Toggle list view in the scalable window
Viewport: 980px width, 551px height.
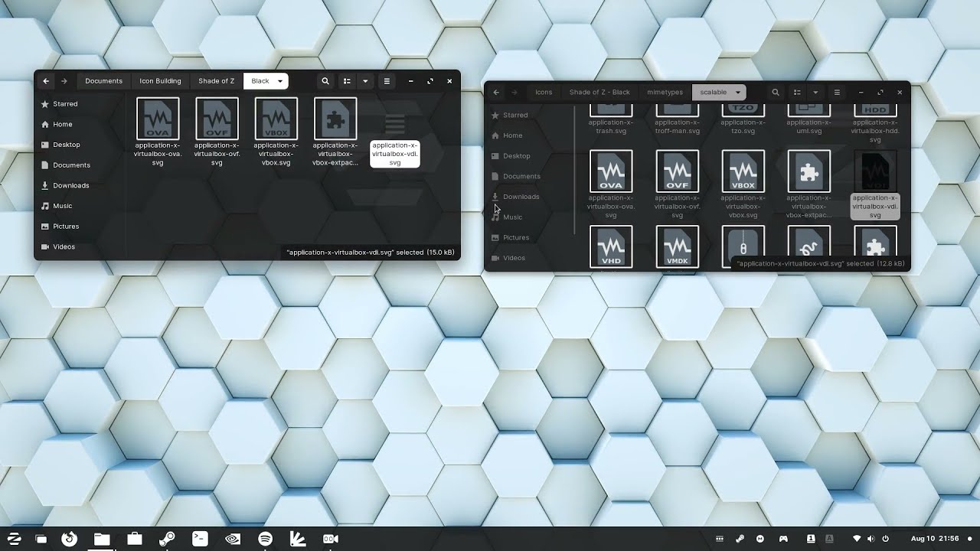click(797, 93)
